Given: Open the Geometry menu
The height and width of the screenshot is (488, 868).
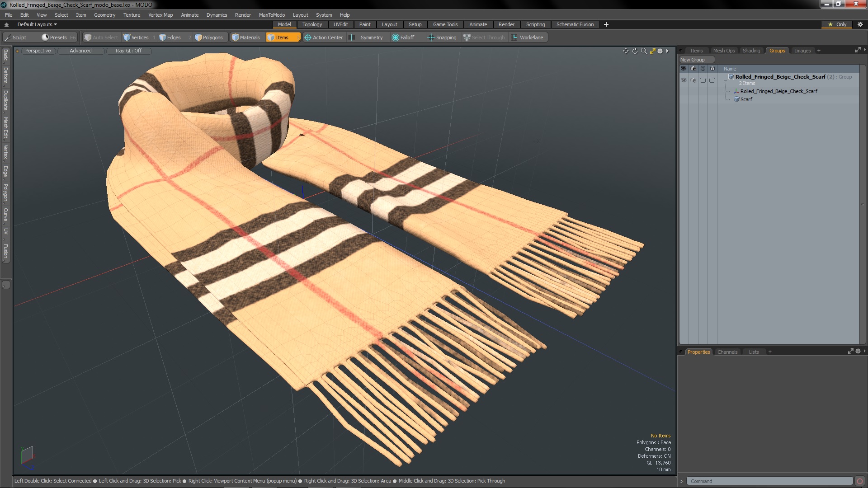Looking at the screenshot, I should pos(104,15).
